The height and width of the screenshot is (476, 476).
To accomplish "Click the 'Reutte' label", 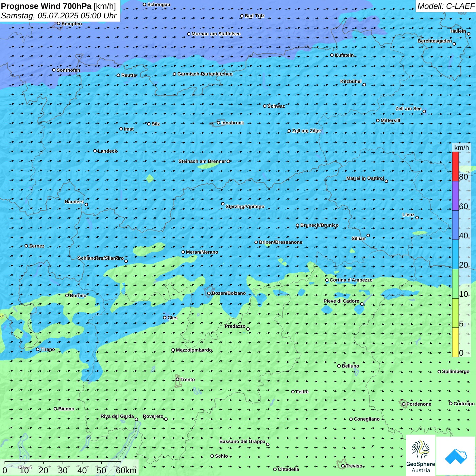I will pyautogui.click(x=129, y=75).
